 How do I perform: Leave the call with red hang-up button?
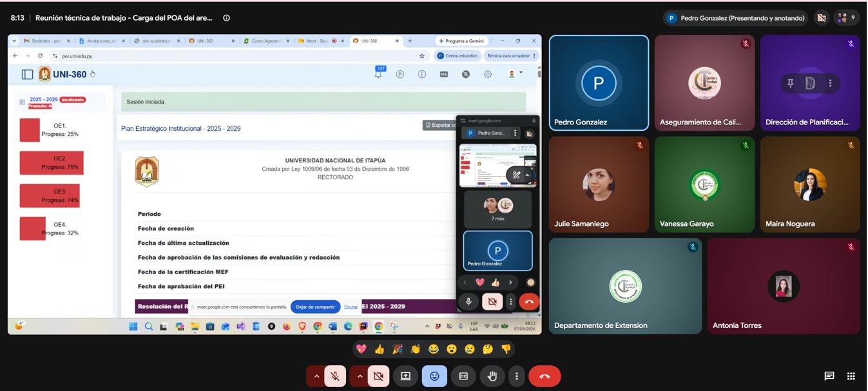[x=545, y=376]
